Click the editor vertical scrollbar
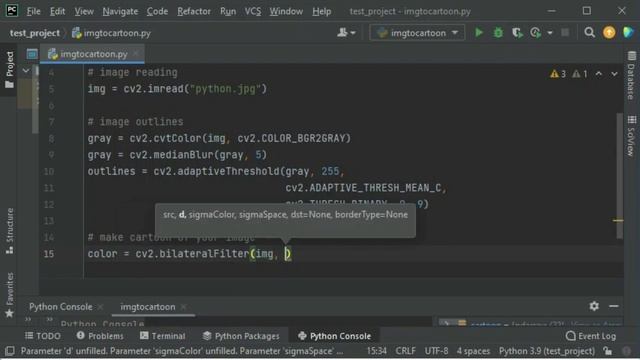Screen dimensions: 640x360 tap(620, 176)
